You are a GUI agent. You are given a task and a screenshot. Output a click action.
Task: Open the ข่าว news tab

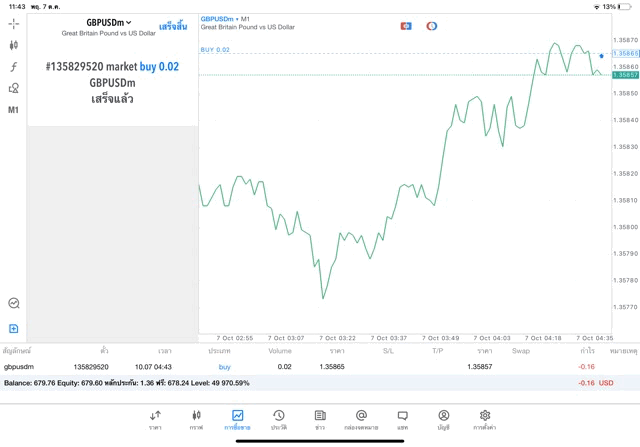tap(320, 420)
